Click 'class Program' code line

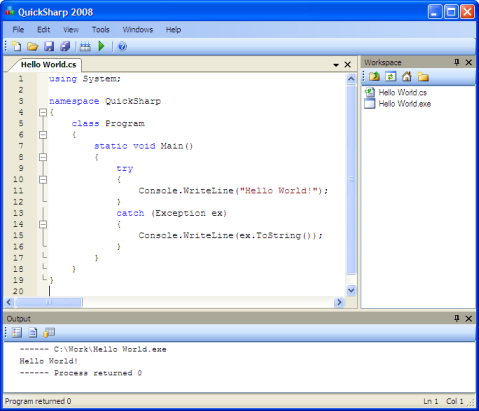pyautogui.click(x=108, y=123)
